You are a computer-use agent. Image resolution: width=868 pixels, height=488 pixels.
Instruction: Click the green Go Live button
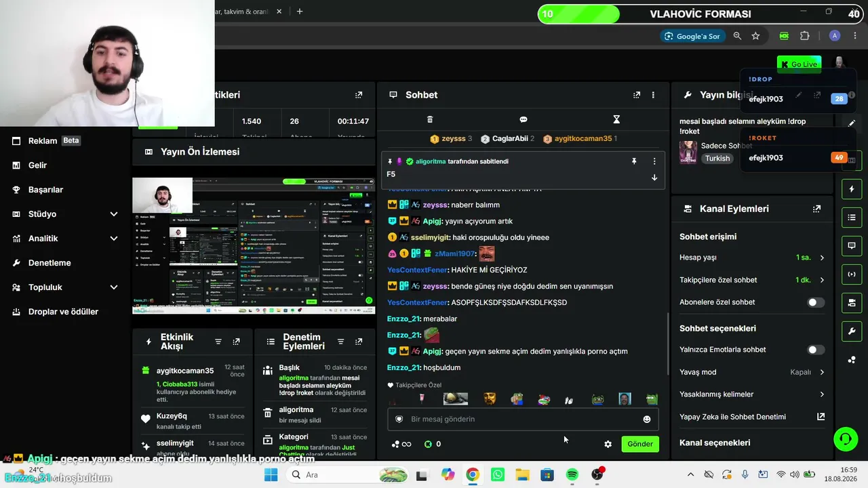pyautogui.click(x=800, y=64)
